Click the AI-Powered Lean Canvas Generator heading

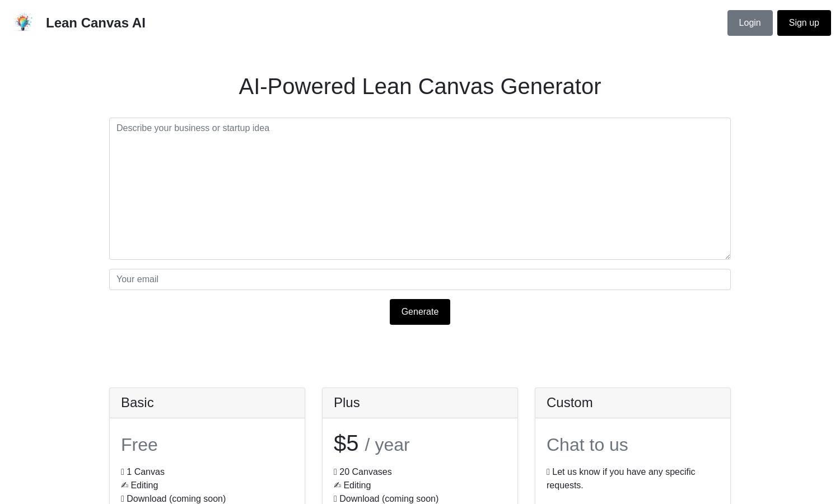(420, 86)
